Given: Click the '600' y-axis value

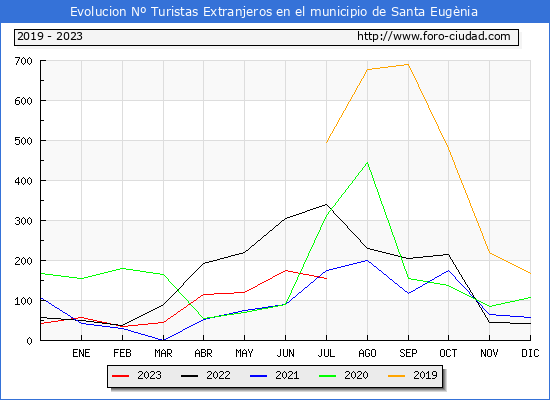Looking at the screenshot, I should coord(24,101).
